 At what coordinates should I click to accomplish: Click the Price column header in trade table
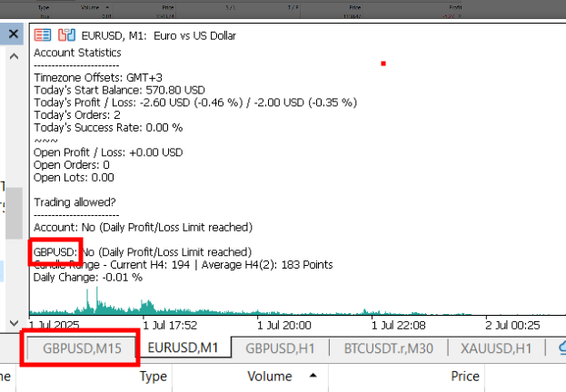pyautogui.click(x=465, y=377)
